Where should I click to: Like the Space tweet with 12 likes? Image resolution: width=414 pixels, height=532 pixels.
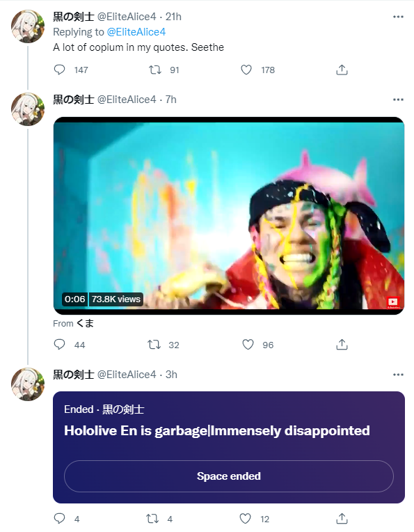245,519
